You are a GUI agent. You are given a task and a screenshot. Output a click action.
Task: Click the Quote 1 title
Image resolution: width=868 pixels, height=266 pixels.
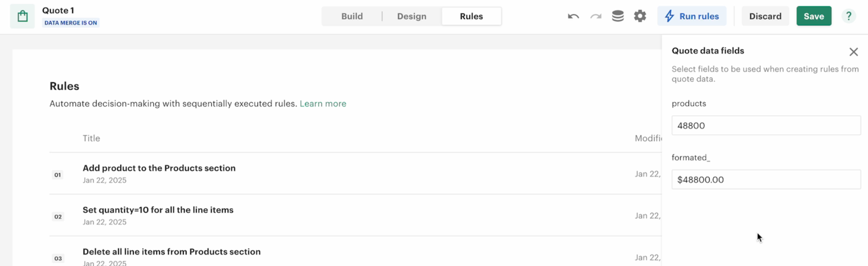coord(58,10)
